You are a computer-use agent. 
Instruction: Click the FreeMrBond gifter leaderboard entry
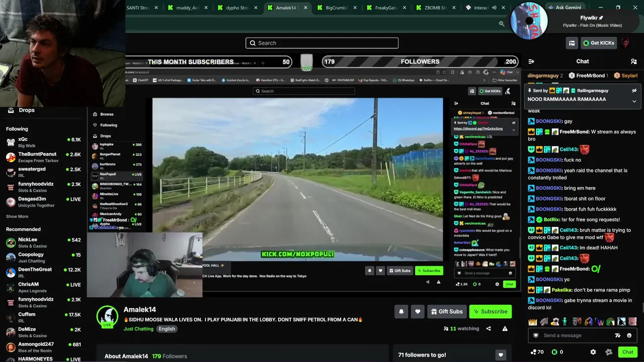[589, 75]
